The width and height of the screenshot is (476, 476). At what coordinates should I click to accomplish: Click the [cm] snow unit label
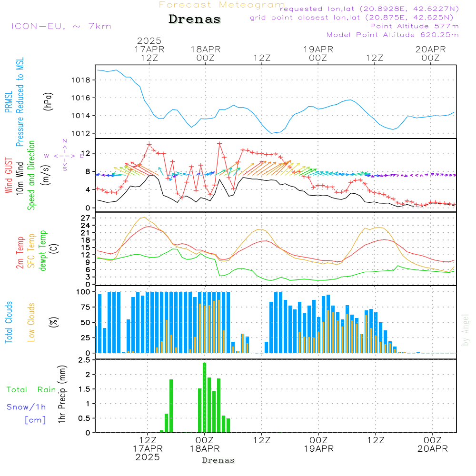[35, 420]
